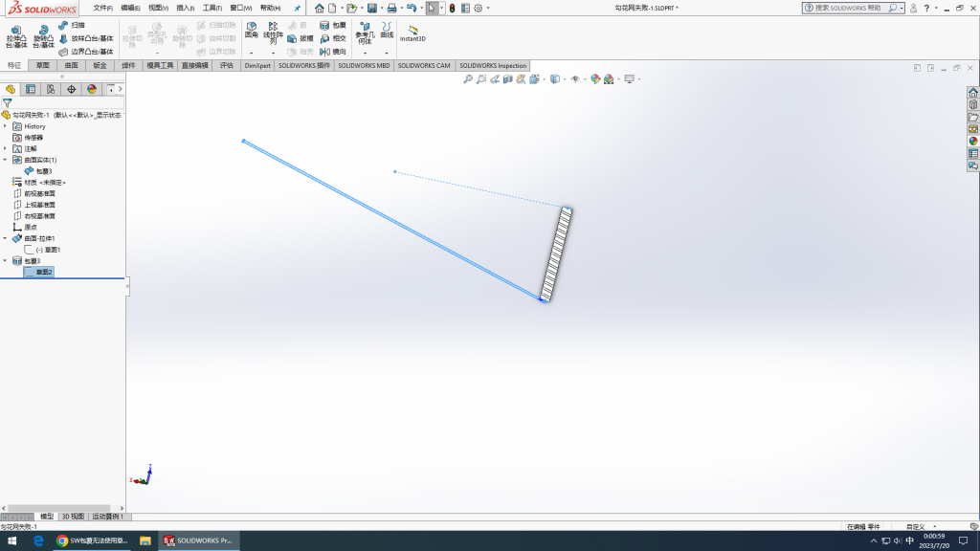Open the DisplayManager tab in left panel
The image size is (980, 551).
pos(92,89)
